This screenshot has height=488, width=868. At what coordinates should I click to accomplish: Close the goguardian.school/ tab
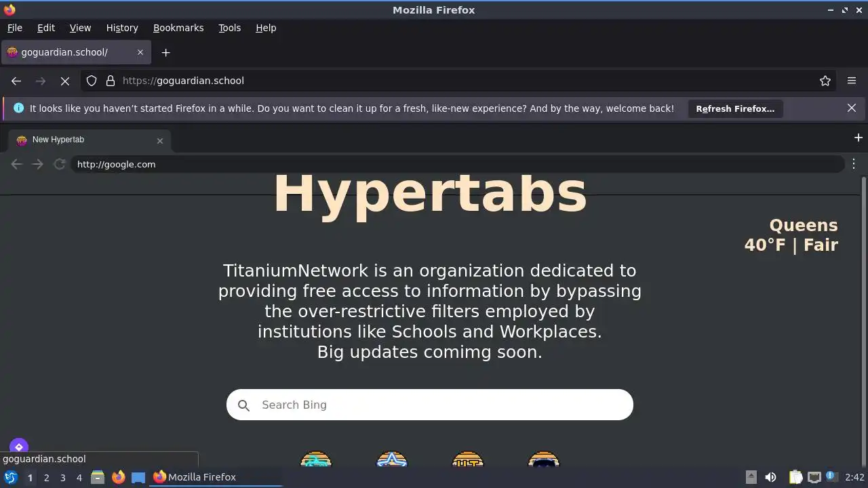point(140,52)
